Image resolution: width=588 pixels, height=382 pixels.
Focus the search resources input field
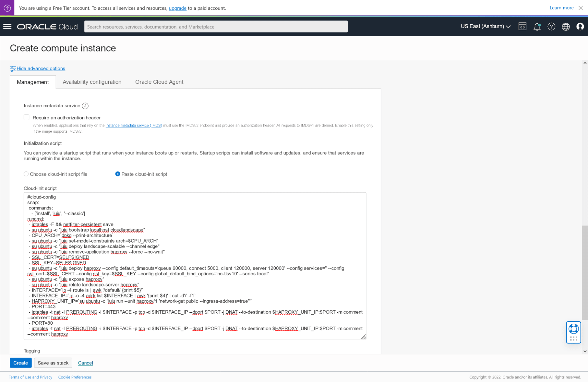tap(216, 26)
